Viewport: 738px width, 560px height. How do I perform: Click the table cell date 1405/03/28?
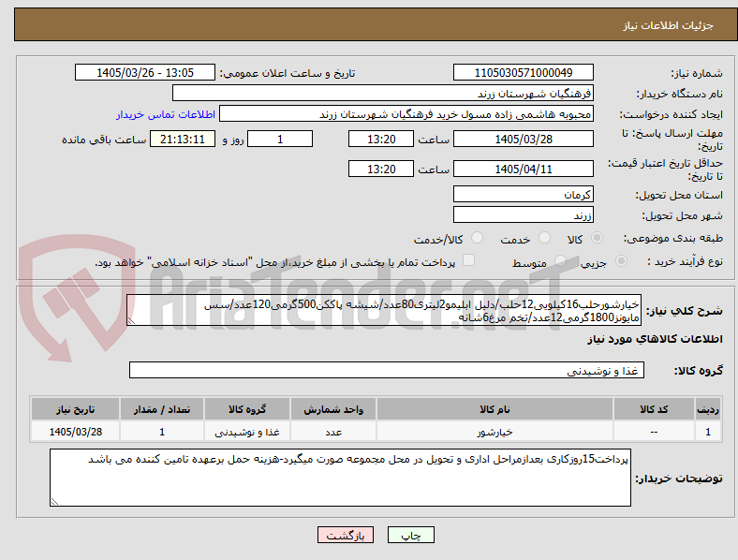(x=75, y=432)
